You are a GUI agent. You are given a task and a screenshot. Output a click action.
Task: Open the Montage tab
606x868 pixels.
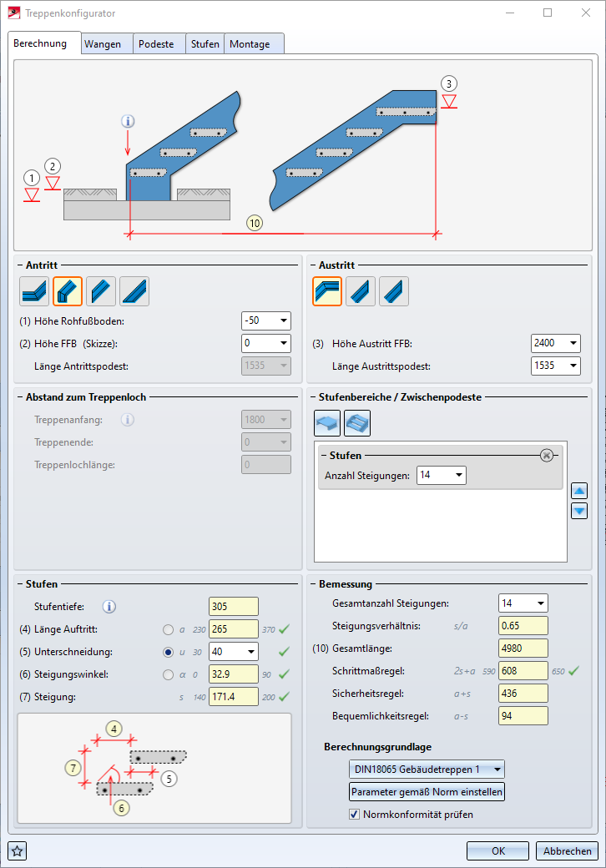[254, 44]
